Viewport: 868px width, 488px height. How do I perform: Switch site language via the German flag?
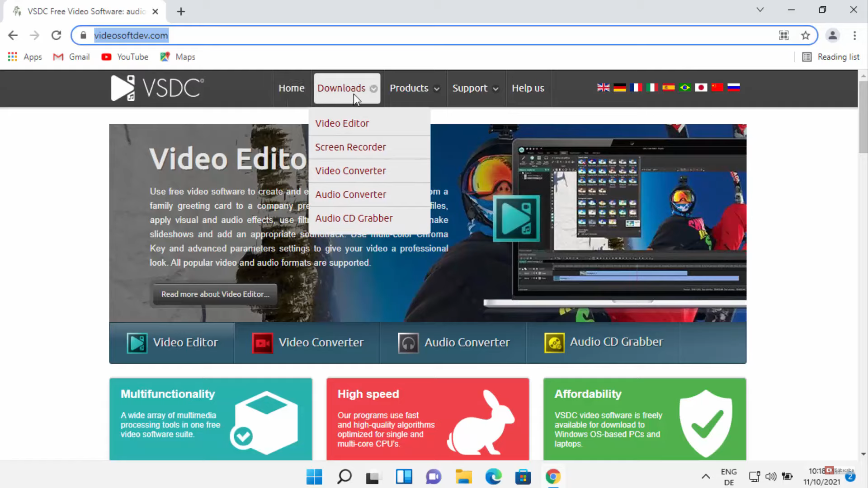pyautogui.click(x=619, y=88)
